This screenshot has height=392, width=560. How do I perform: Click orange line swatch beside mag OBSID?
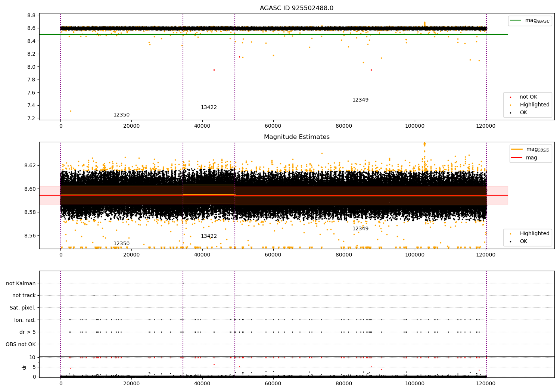pyautogui.click(x=517, y=149)
